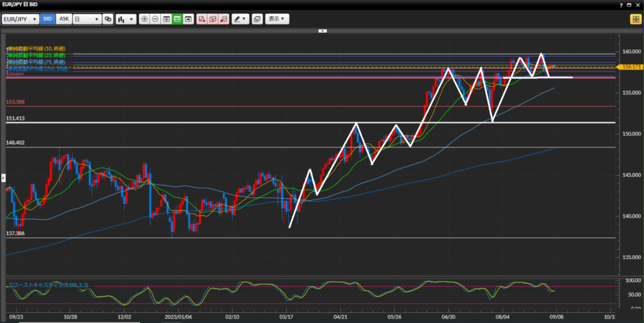Zoom out the chart with minus icon
The width and height of the screenshot is (644, 323).
click(x=155, y=19)
